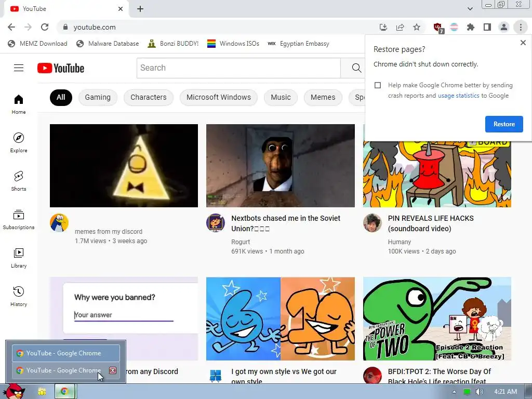Screen dimensions: 532x399
Task: Show hidden tray icons arrow
Action: click(x=454, y=392)
